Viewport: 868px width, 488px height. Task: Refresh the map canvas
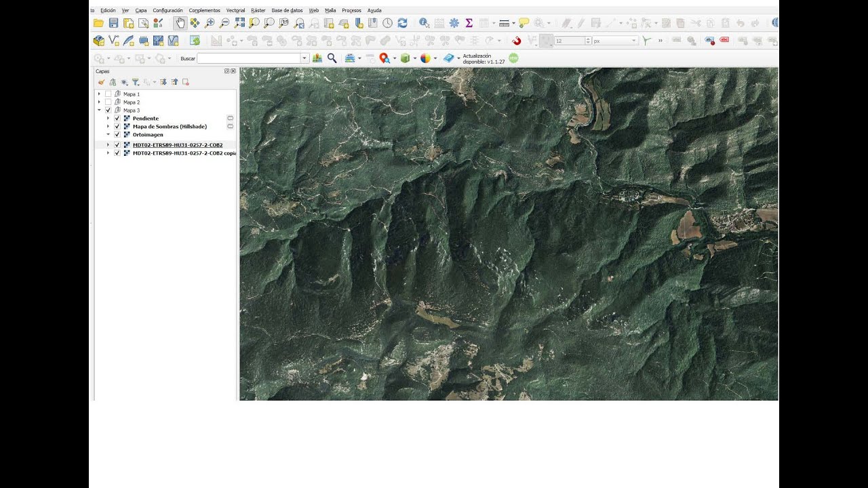(402, 23)
